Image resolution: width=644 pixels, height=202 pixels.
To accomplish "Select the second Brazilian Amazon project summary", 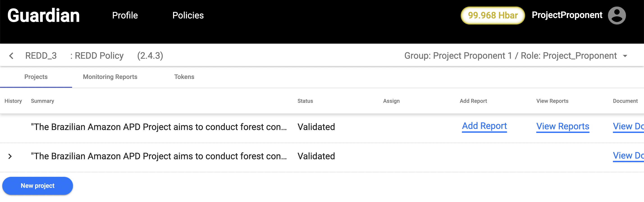I will coord(158,156).
